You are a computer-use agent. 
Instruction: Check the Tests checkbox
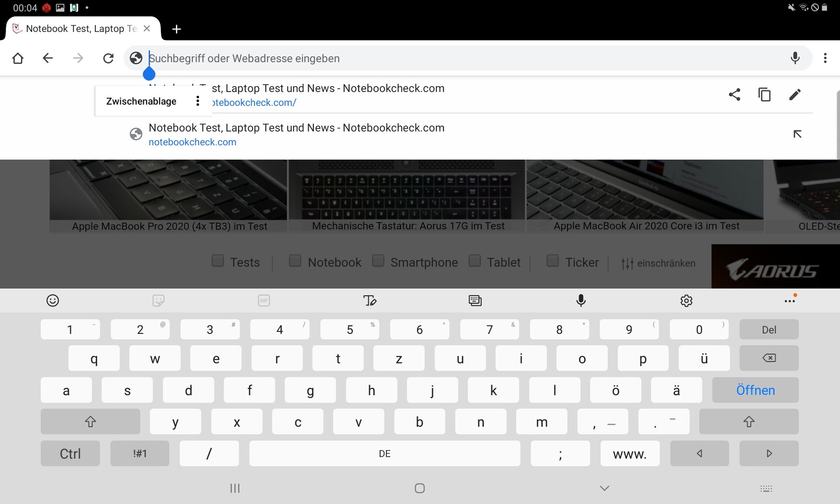[217, 261]
